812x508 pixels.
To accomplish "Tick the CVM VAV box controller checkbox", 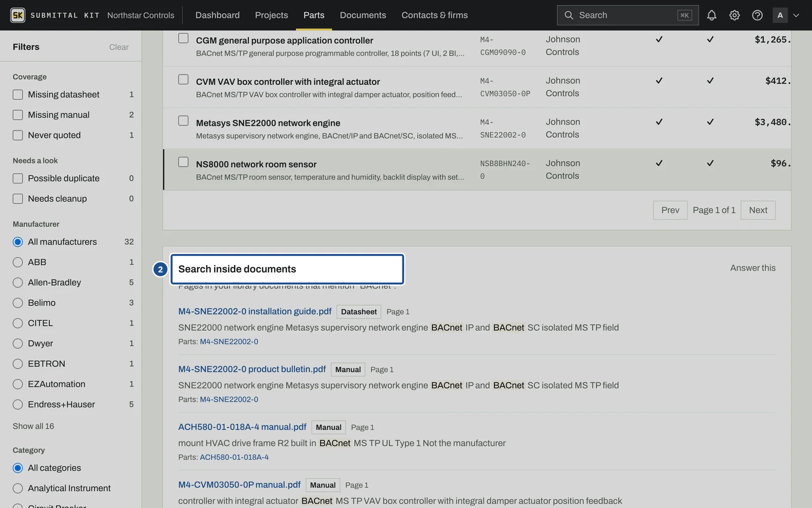I will coord(183,79).
